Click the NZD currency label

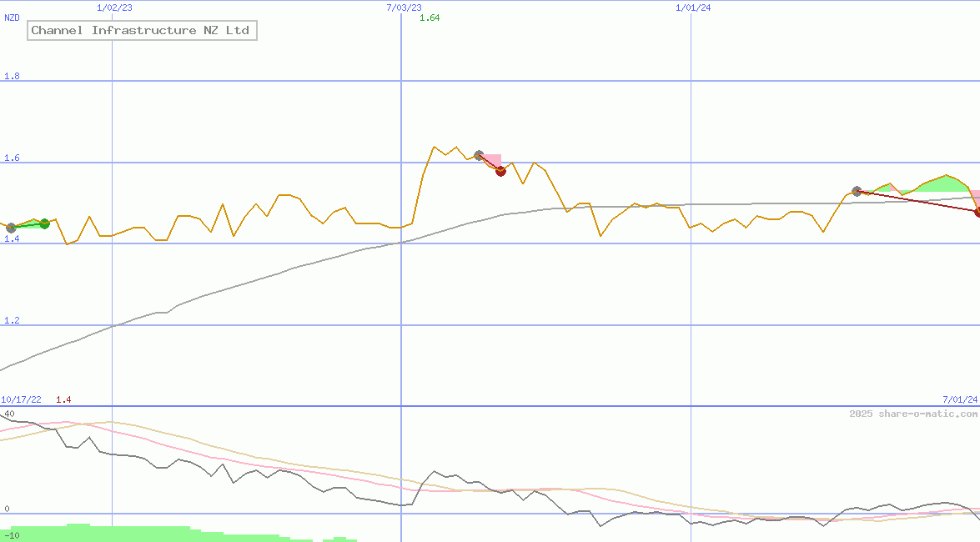(x=13, y=18)
